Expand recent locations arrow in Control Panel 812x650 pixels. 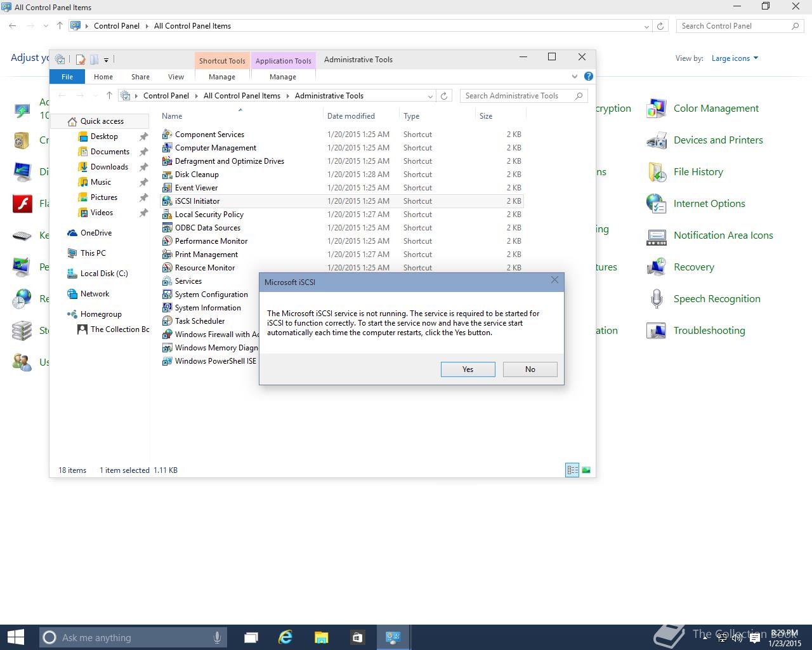[46, 26]
